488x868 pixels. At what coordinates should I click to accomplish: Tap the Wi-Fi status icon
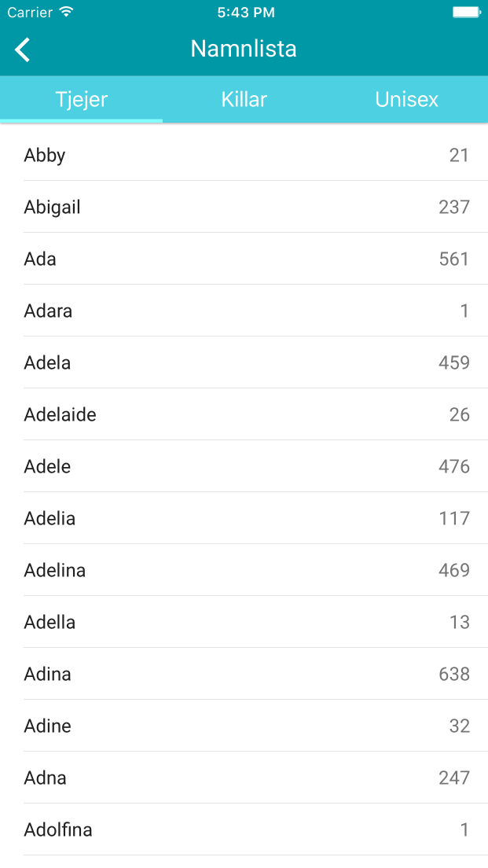[66, 12]
